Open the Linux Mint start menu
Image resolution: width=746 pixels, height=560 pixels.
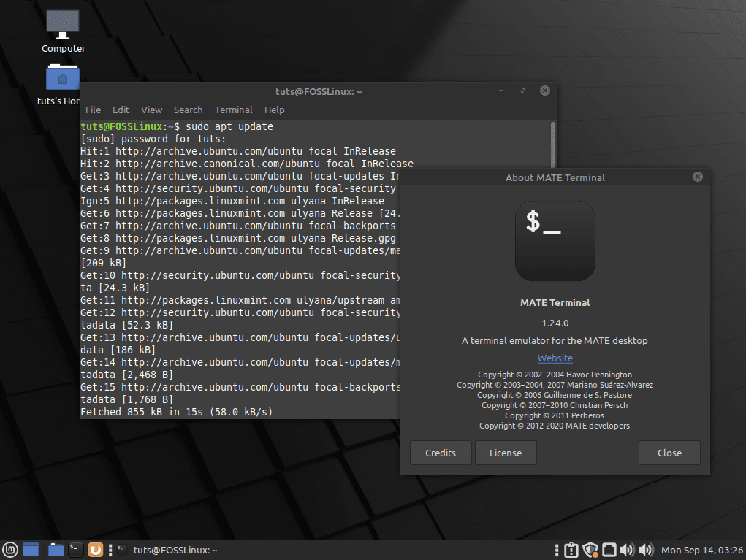tap(10, 550)
